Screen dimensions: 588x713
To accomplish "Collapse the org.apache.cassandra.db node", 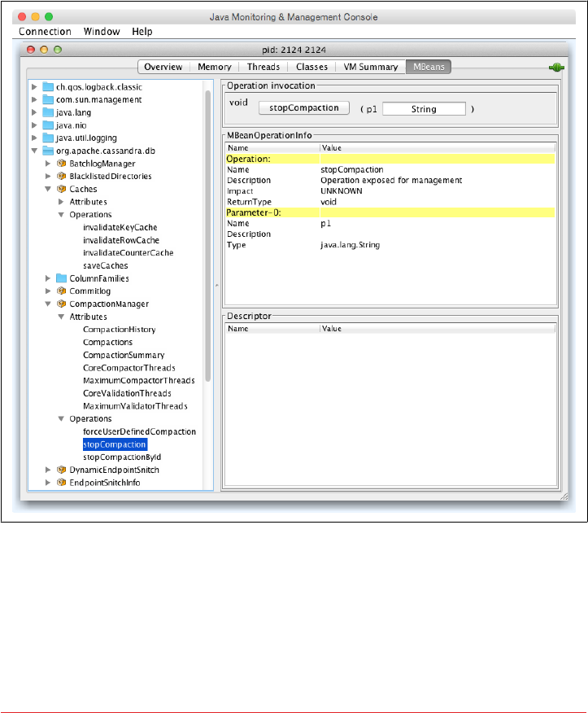I will tap(34, 151).
